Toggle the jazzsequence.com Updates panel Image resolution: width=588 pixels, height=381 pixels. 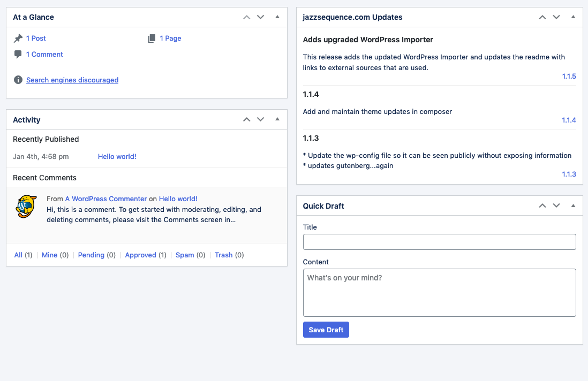pyautogui.click(x=573, y=17)
